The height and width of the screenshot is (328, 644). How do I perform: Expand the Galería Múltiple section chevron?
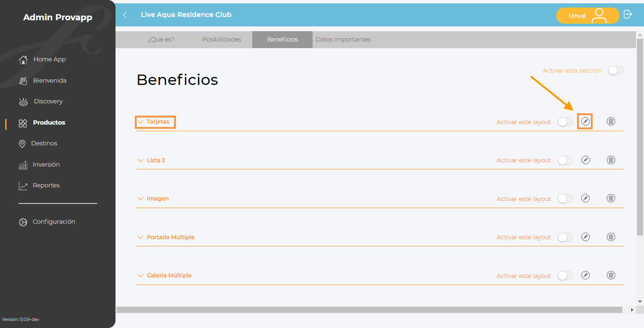tap(140, 276)
